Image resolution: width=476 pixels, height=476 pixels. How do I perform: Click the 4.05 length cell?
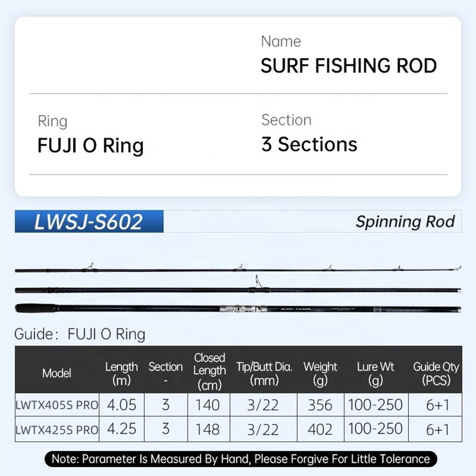pyautogui.click(x=121, y=405)
